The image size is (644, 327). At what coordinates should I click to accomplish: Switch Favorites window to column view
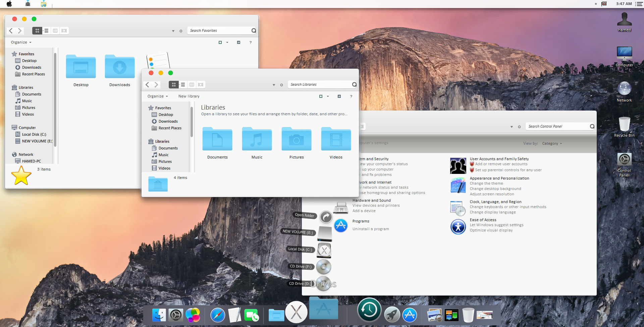[55, 31]
